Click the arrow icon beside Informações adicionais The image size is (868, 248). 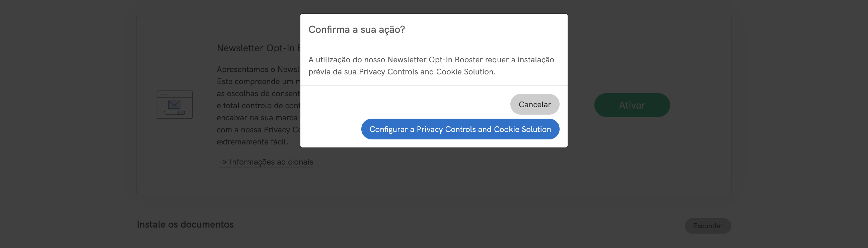pyautogui.click(x=223, y=162)
